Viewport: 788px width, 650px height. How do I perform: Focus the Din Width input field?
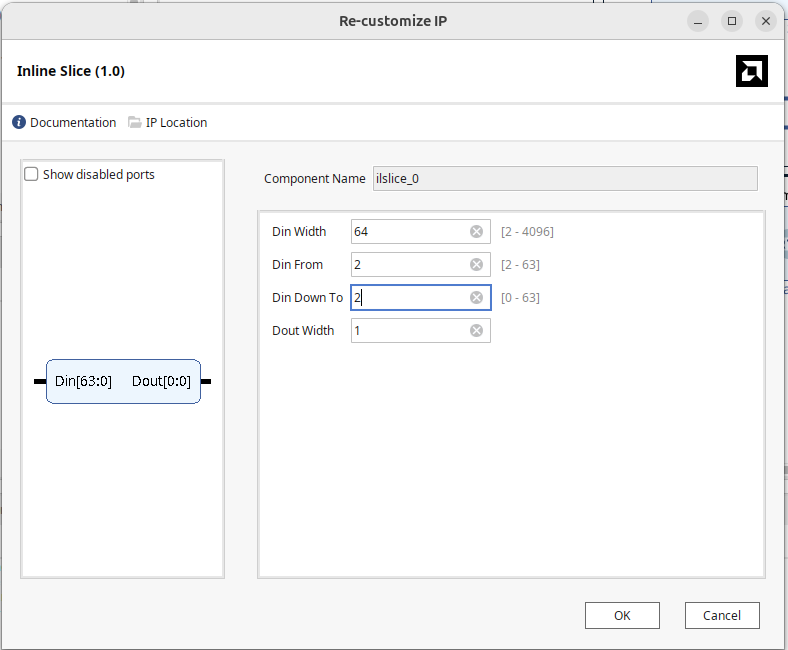pos(410,232)
